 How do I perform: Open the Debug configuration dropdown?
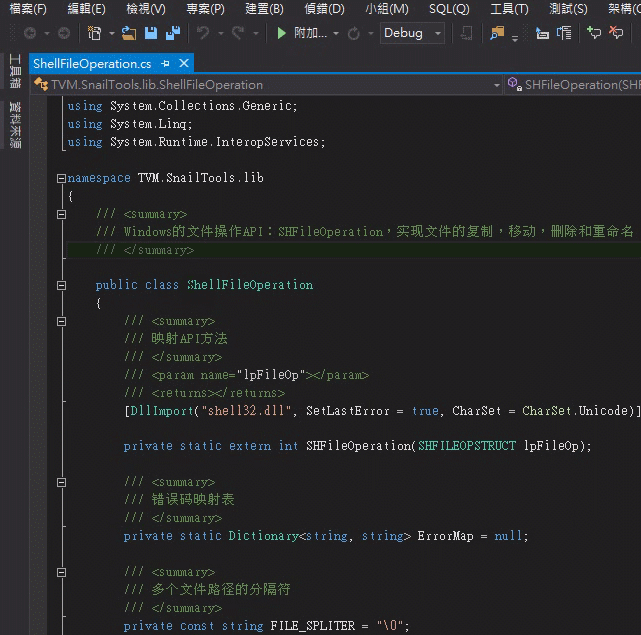point(412,33)
